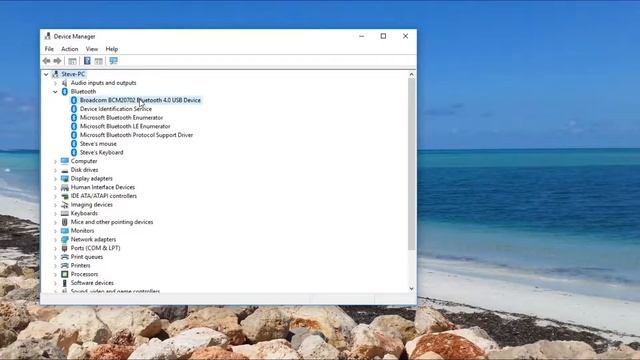Collapse the Steve-PC root node
This screenshot has width=640, height=360.
pos(46,74)
